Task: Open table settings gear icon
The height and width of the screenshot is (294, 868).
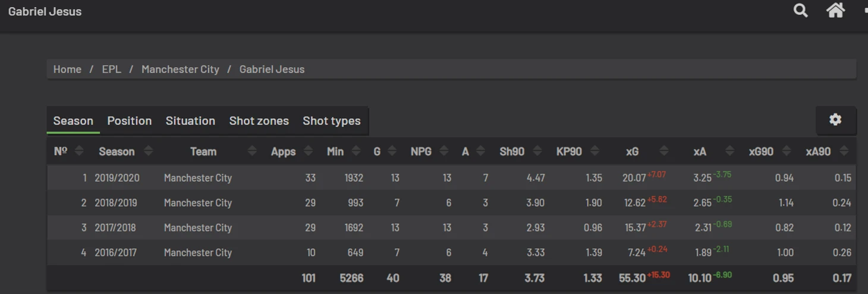Action: pyautogui.click(x=835, y=120)
